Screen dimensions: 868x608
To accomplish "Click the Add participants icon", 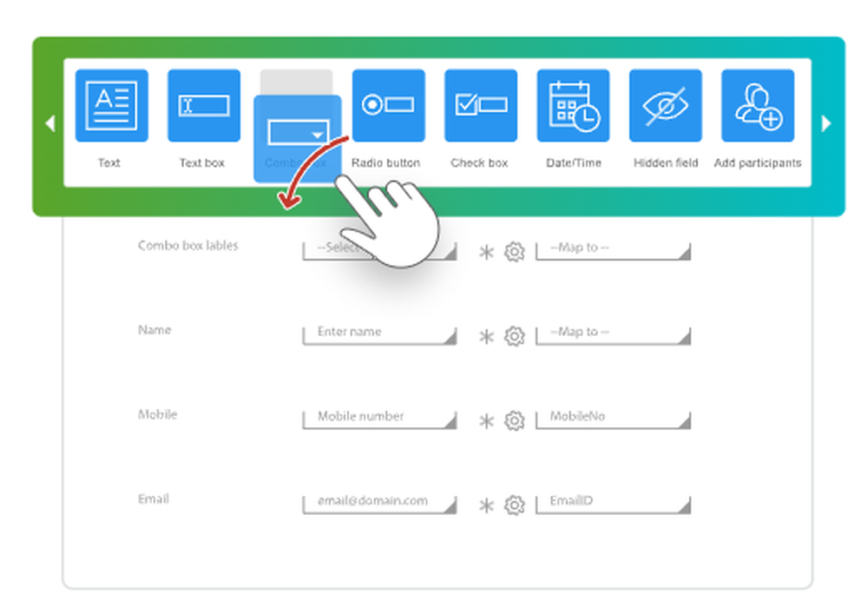I will click(x=758, y=105).
